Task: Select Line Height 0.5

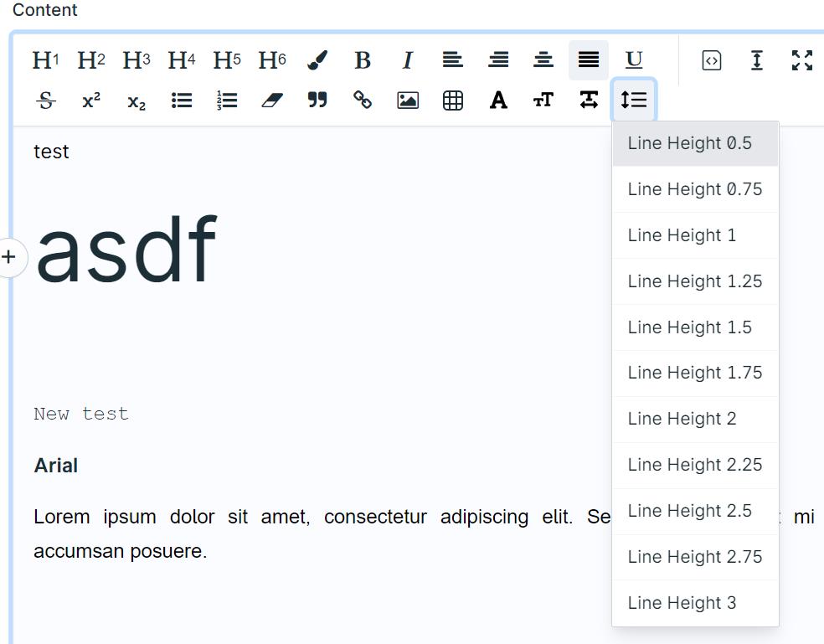Action: point(695,143)
